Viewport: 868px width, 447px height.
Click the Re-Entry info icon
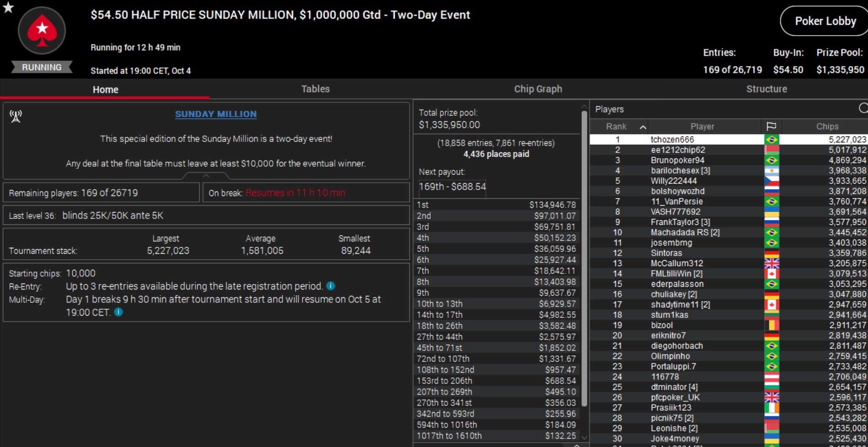coord(331,286)
